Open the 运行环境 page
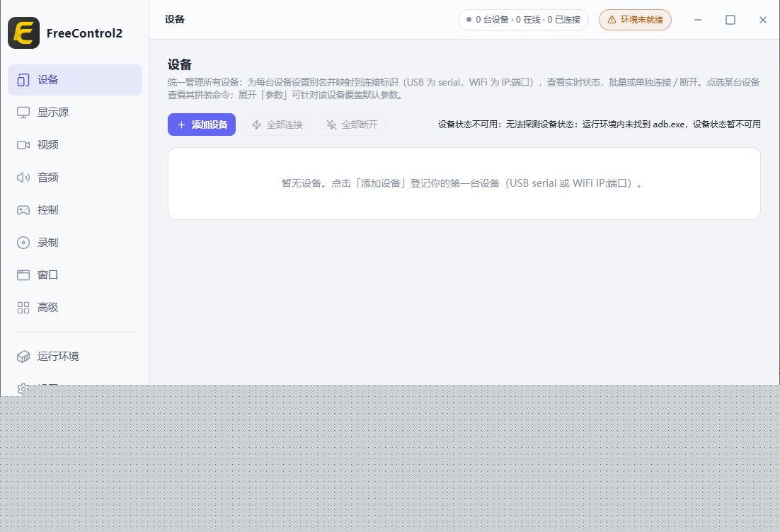 pyautogui.click(x=75, y=357)
